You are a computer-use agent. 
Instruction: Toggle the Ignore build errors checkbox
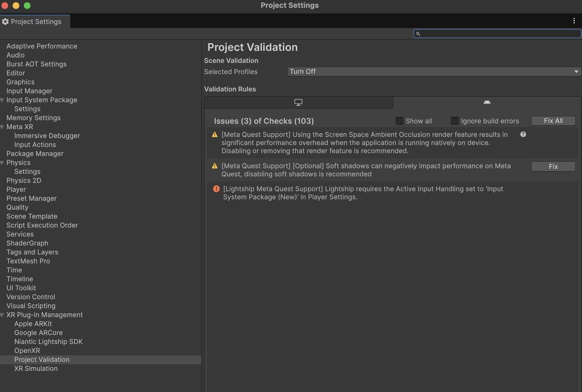(454, 121)
